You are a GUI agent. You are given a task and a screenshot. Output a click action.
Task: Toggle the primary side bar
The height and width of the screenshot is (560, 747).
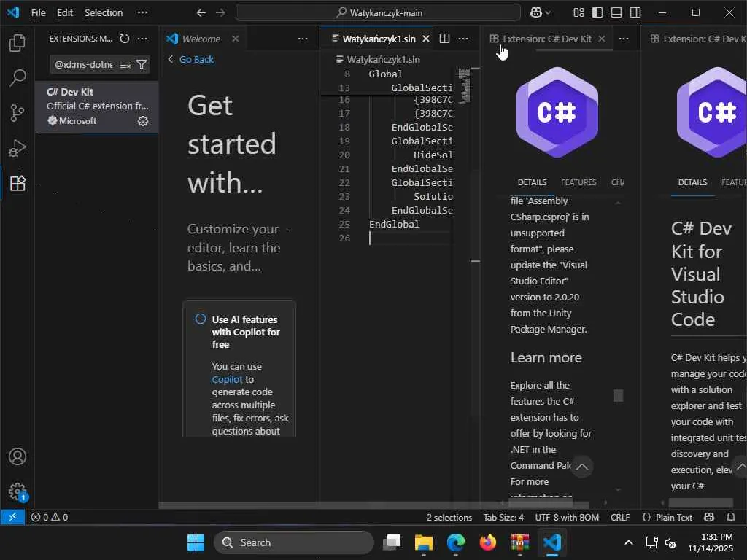(597, 13)
